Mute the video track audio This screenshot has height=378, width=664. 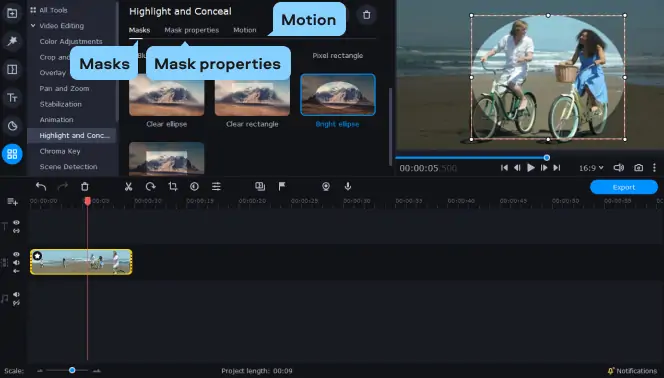[16, 262]
